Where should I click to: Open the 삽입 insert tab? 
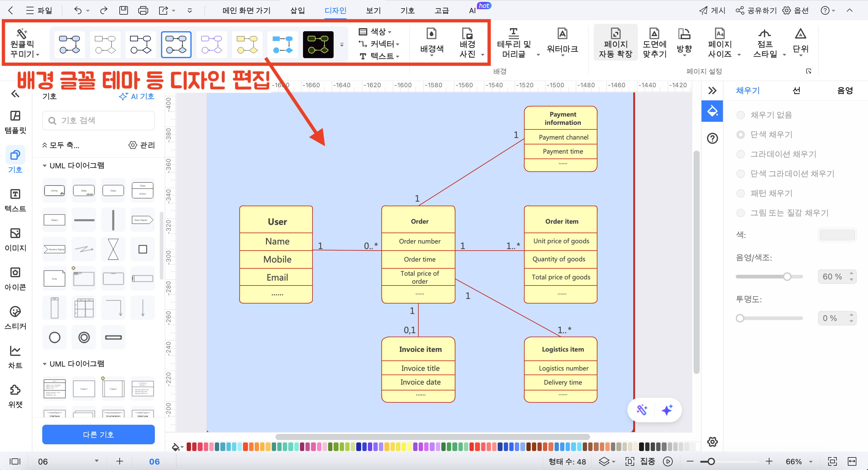point(297,10)
